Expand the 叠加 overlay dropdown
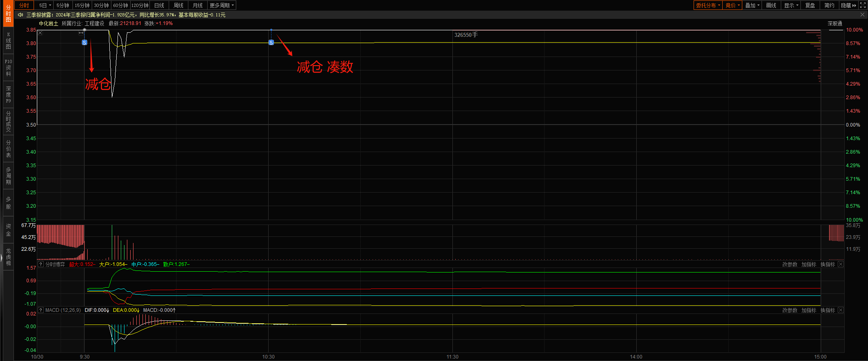Screen dimensions: 868x361 pyautogui.click(x=752, y=5)
